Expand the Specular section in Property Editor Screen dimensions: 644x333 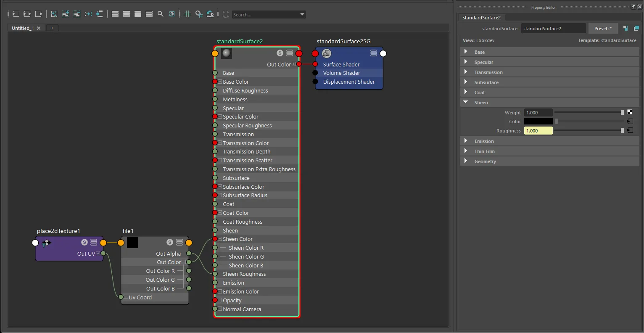[x=465, y=62]
